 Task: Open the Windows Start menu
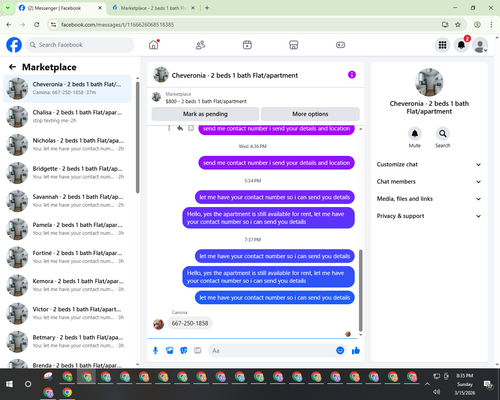click(9, 384)
